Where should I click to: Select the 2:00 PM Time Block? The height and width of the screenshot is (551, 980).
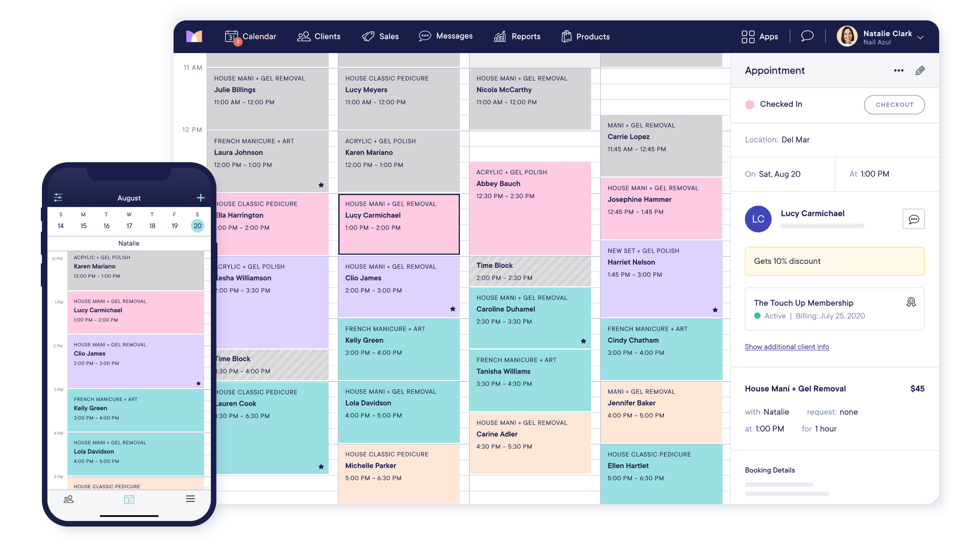pos(530,271)
